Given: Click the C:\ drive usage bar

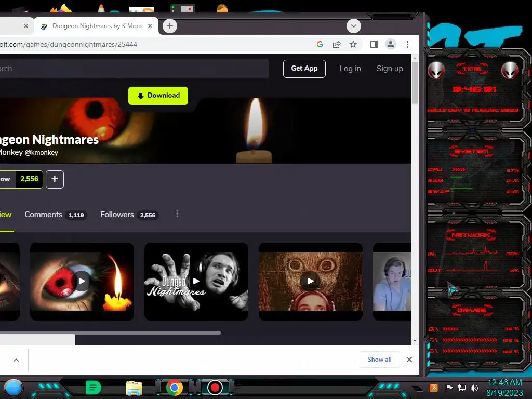Looking at the screenshot, I should 450,329.
